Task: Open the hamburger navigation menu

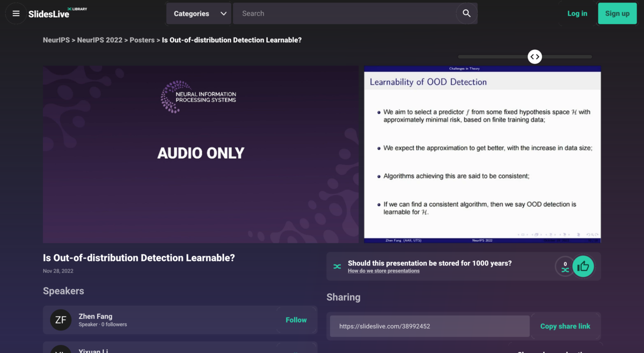Action: 16,13
